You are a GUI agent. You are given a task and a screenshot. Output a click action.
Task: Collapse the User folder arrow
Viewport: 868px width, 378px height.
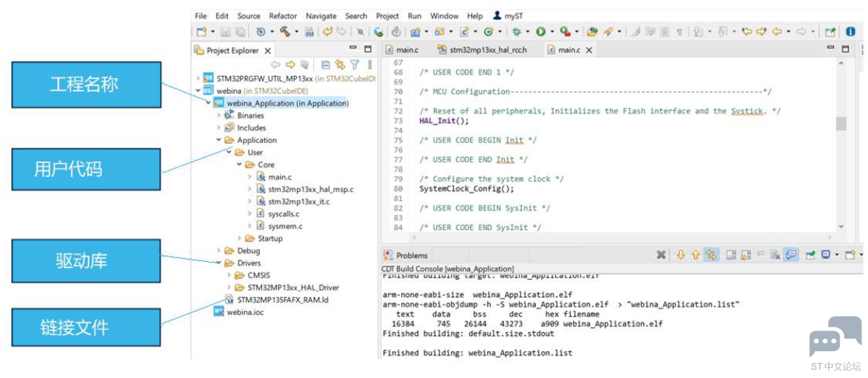(229, 153)
